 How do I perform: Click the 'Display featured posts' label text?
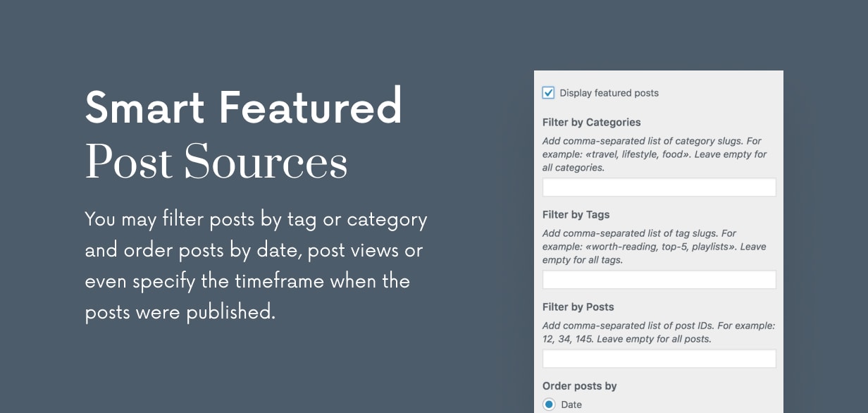pyautogui.click(x=609, y=93)
